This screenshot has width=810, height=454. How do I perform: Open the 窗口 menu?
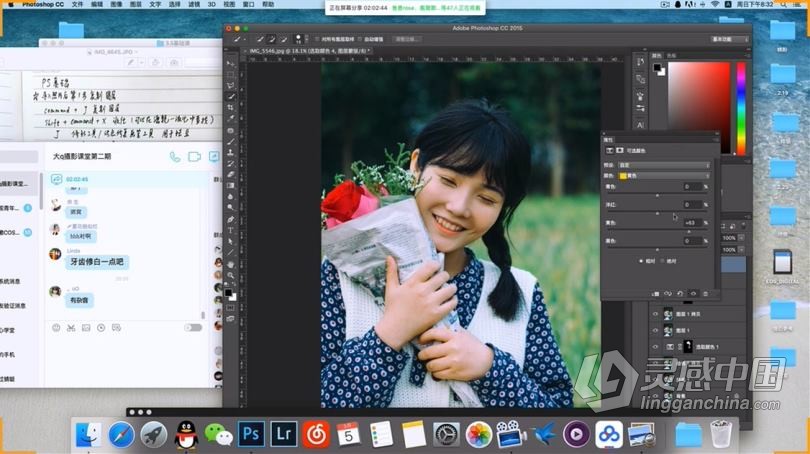pos(248,4)
